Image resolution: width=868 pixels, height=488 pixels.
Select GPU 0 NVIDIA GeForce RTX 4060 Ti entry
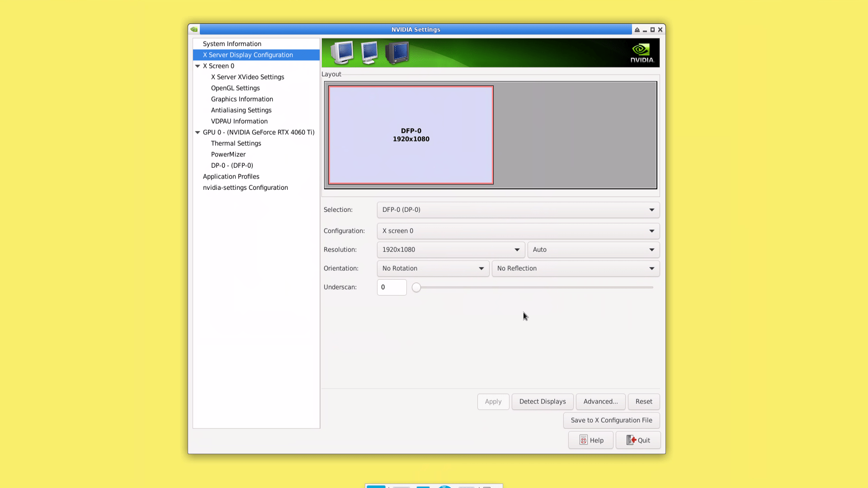pos(259,132)
